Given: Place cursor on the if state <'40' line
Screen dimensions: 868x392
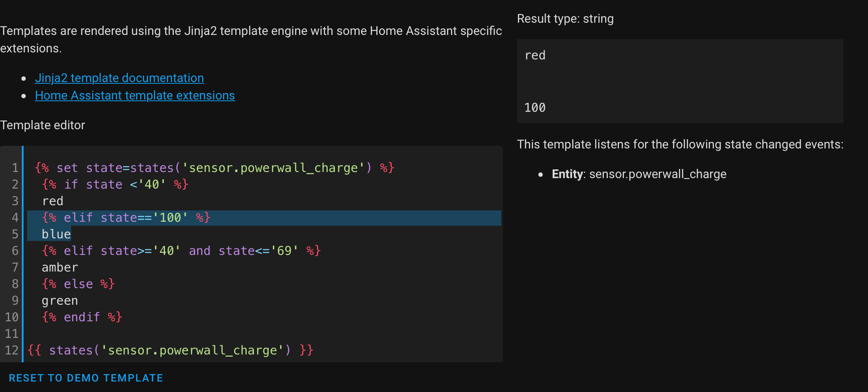Looking at the screenshot, I should (115, 185).
